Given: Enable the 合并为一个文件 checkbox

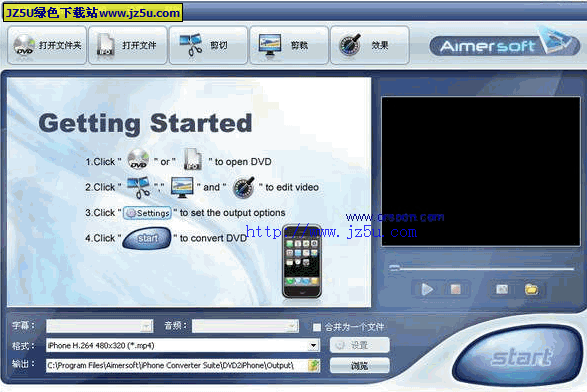Looking at the screenshot, I should pyautogui.click(x=317, y=327).
